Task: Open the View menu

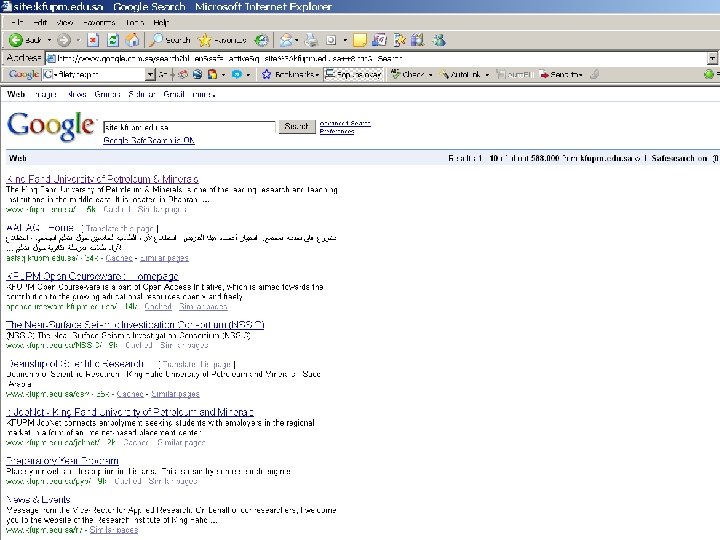Action: tap(65, 22)
